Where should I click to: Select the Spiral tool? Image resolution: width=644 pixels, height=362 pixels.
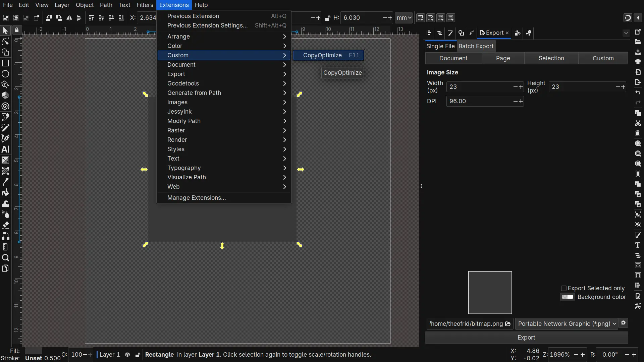tap(5, 106)
